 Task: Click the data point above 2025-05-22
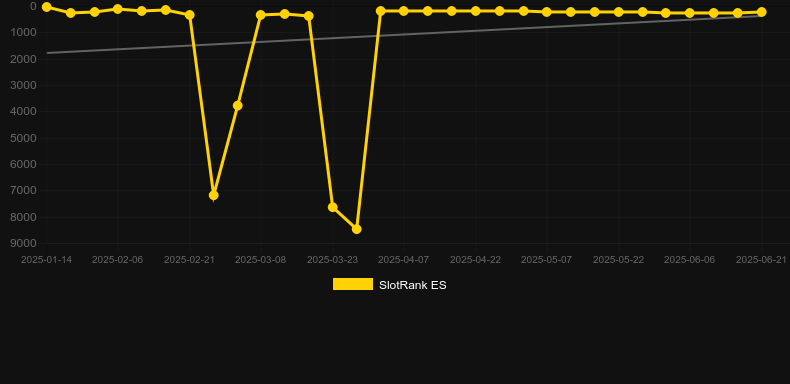[618, 12]
